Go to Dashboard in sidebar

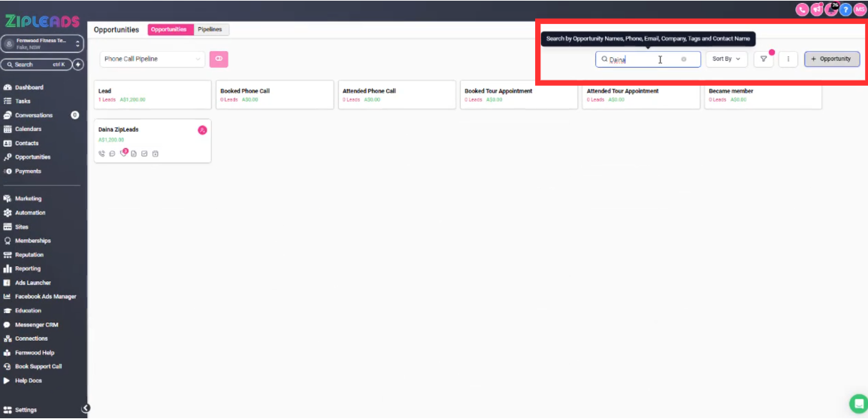coord(29,87)
